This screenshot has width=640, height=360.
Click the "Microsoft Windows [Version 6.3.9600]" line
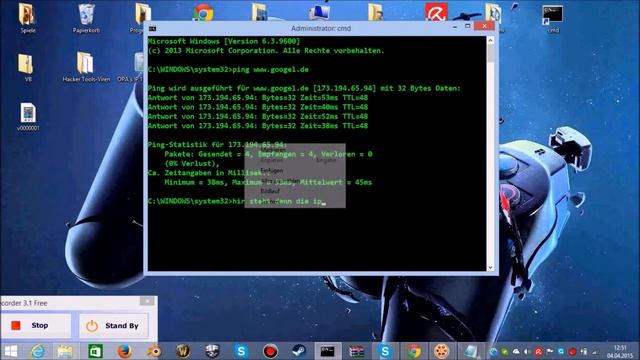click(224, 41)
